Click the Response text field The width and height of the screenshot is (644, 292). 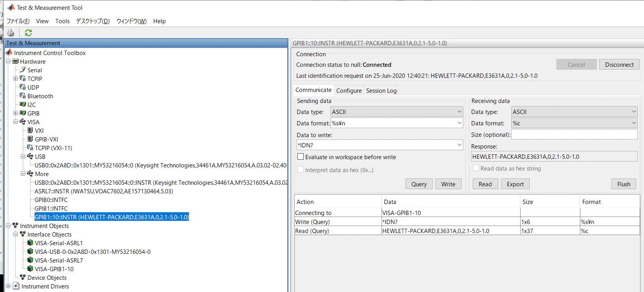pos(554,156)
